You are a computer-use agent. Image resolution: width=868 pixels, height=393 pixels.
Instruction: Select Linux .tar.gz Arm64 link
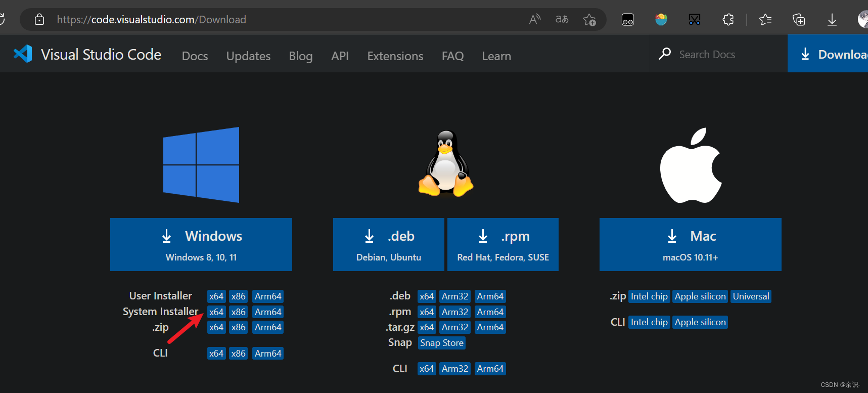[x=490, y=327]
